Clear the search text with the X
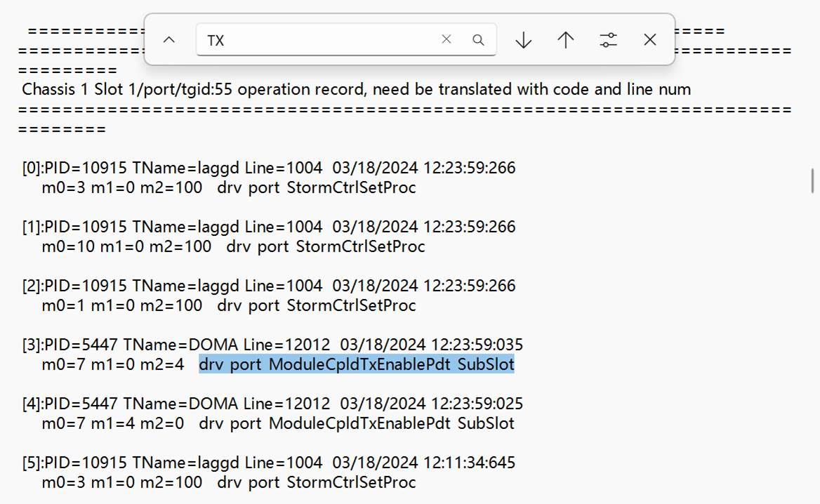The width and height of the screenshot is (820, 504). [446, 40]
